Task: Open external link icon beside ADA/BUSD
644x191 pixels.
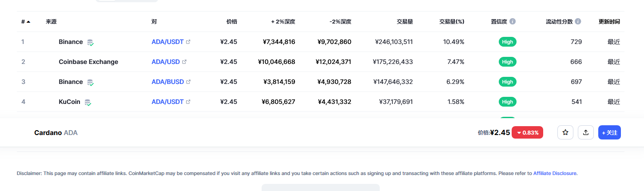Action: (x=188, y=82)
